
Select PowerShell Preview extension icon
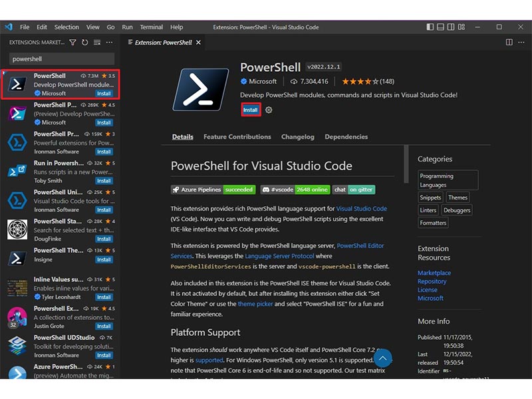[x=17, y=114]
